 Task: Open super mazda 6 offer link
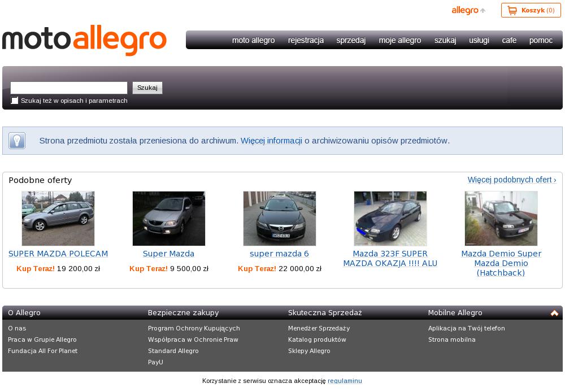(279, 254)
